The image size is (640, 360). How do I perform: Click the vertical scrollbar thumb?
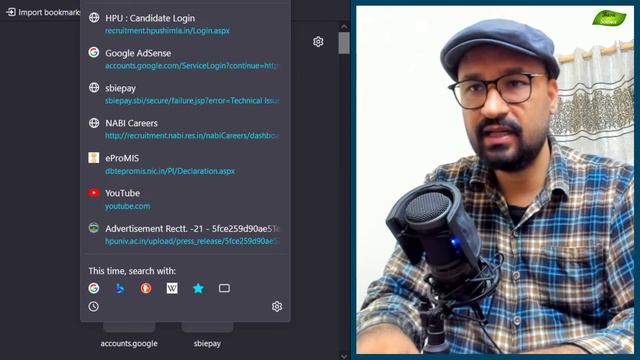pyautogui.click(x=344, y=43)
